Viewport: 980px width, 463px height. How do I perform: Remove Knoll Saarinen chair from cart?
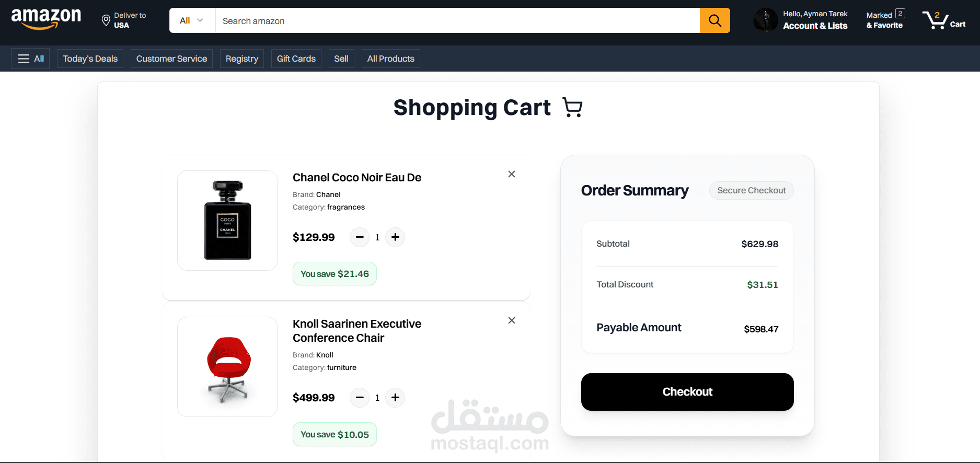(512, 320)
